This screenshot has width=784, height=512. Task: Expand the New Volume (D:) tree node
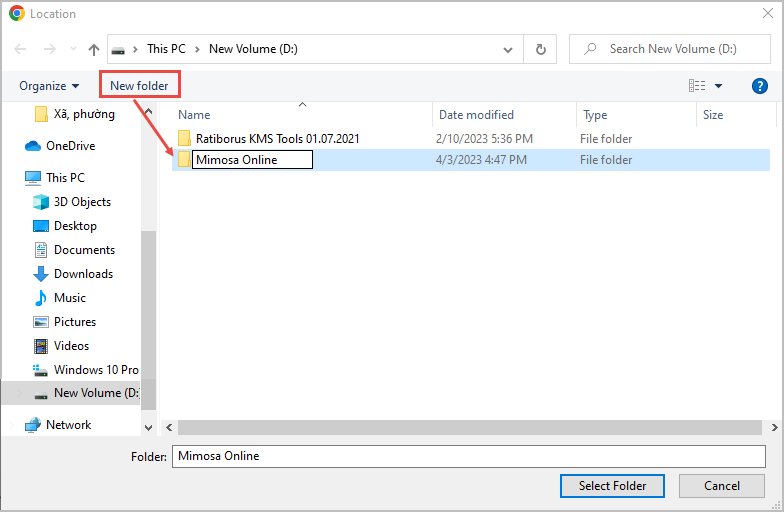pyautogui.click(x=20, y=394)
